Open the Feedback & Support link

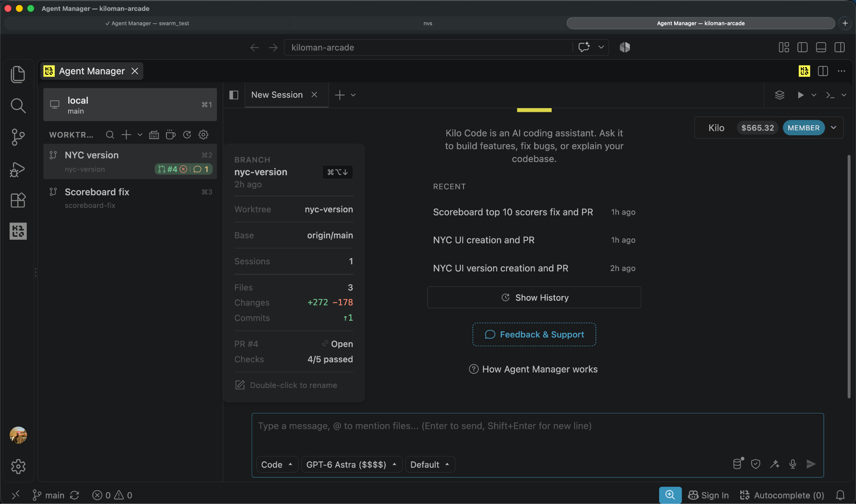pyautogui.click(x=534, y=334)
